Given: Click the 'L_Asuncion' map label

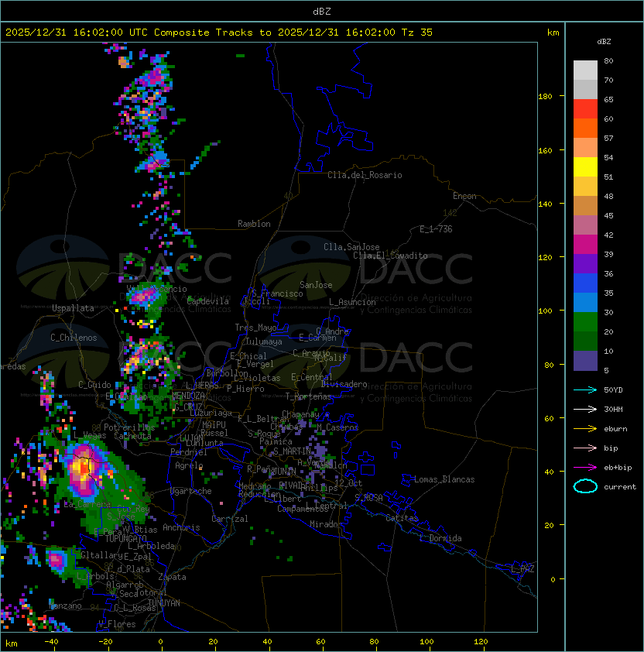Looking at the screenshot, I should (352, 302).
